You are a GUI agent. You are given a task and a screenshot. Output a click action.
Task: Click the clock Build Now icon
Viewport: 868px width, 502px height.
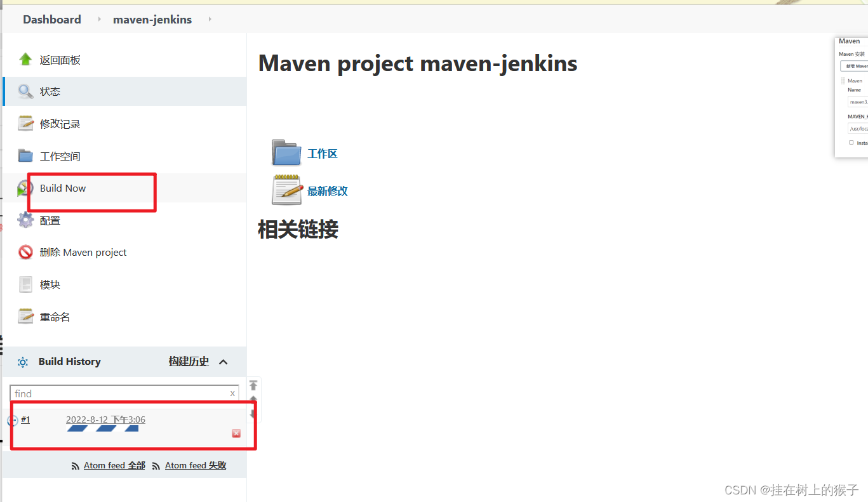pyautogui.click(x=25, y=188)
